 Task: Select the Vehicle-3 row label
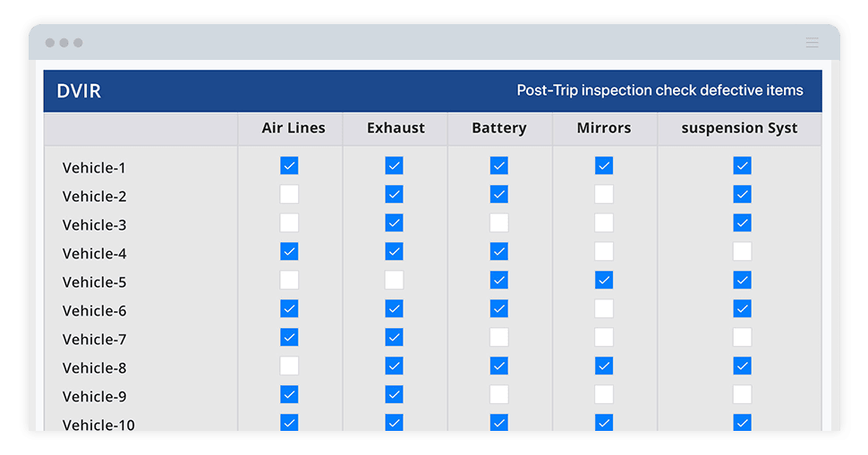pos(94,225)
